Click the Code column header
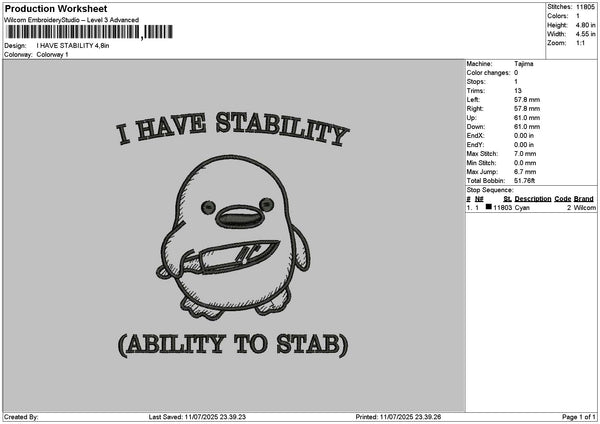Viewport: 600px width, 424px height. (562, 199)
